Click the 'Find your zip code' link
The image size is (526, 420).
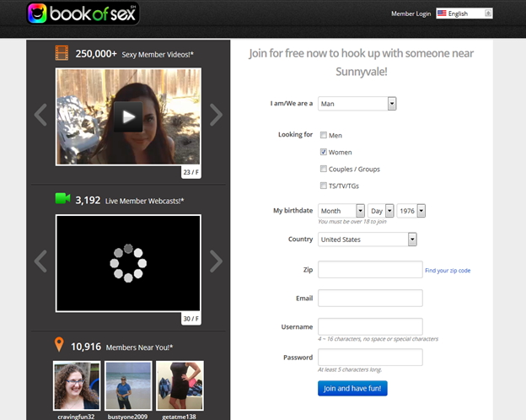pyautogui.click(x=448, y=271)
